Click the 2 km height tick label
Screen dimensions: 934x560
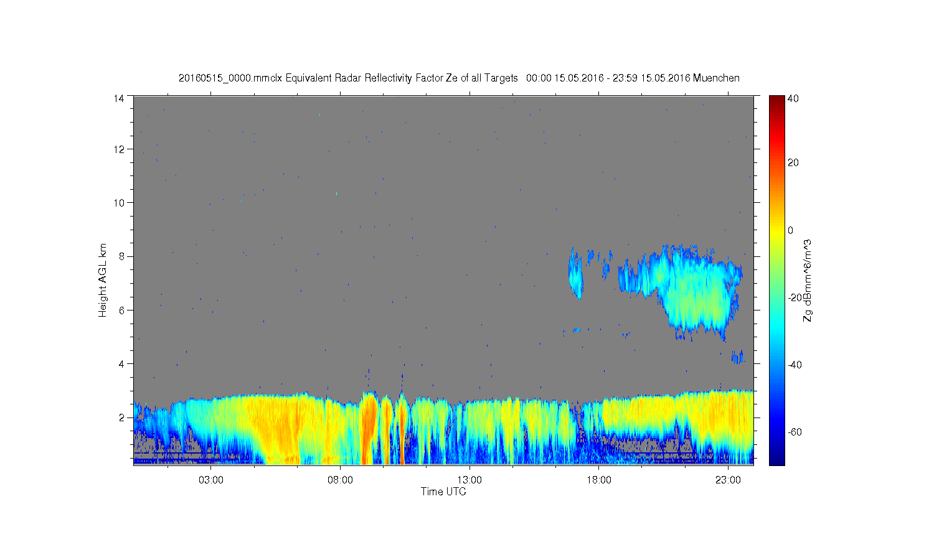122,418
